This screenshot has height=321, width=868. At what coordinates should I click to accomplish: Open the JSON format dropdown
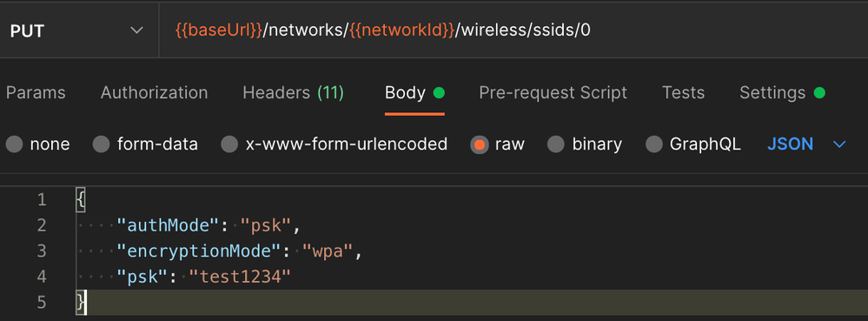pyautogui.click(x=806, y=144)
